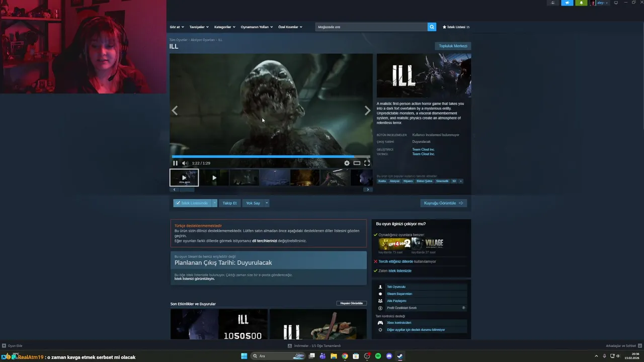Open Aksiyon Oyunları breadcrumb link
Screen dimensions: 644x362
tap(203, 40)
